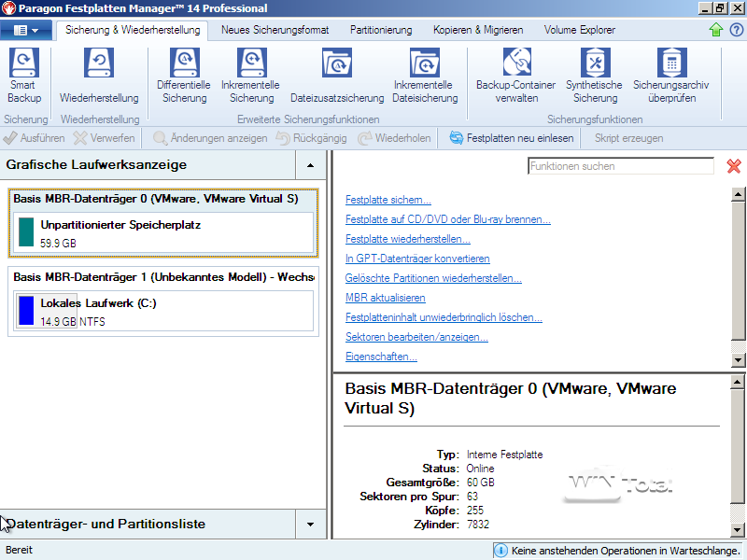The image size is (747, 560).
Task: Open the Eigenschaften... link
Action: 381,357
